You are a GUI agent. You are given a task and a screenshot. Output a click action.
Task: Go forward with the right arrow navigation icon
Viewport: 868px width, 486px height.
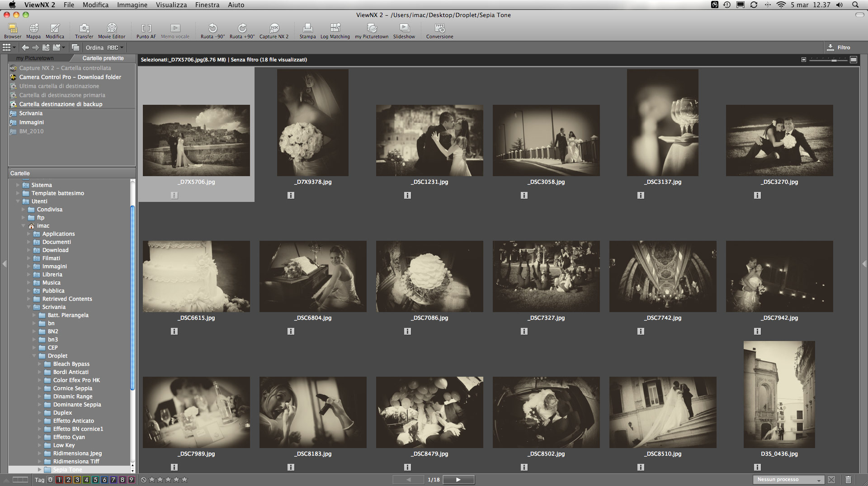(36, 47)
